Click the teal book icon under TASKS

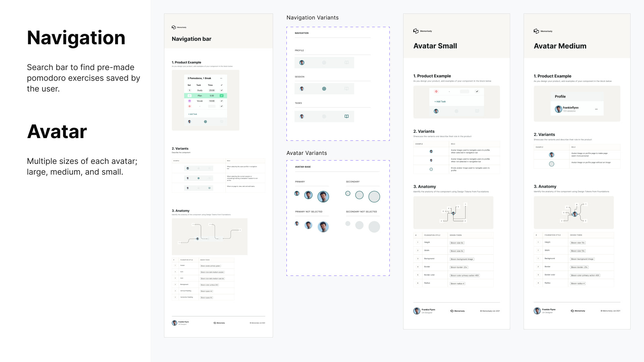[346, 116]
